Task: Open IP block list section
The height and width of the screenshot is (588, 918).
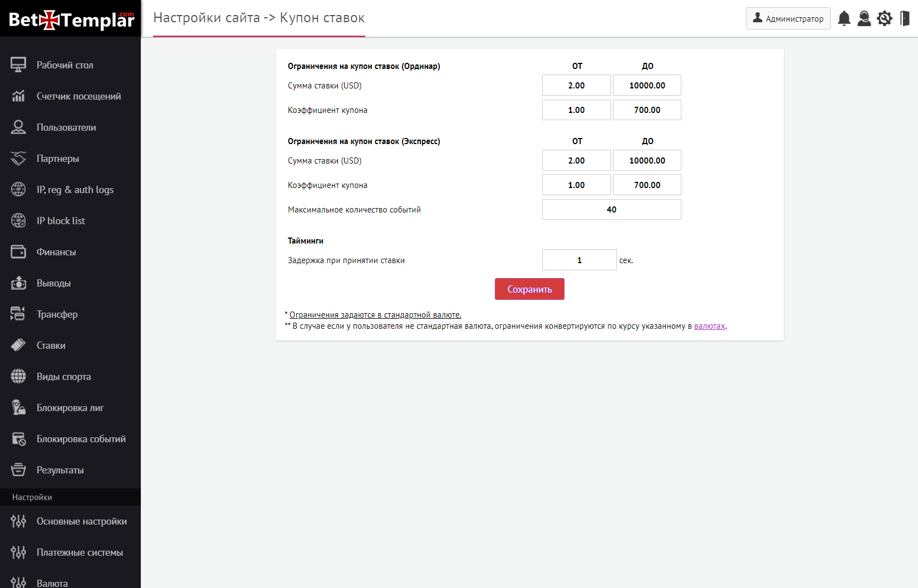Action: [x=61, y=221]
